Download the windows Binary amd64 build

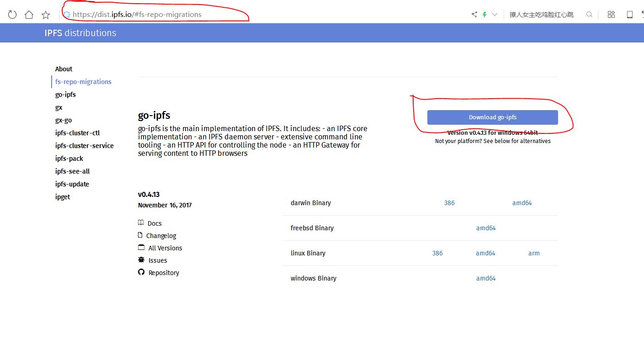(x=485, y=278)
